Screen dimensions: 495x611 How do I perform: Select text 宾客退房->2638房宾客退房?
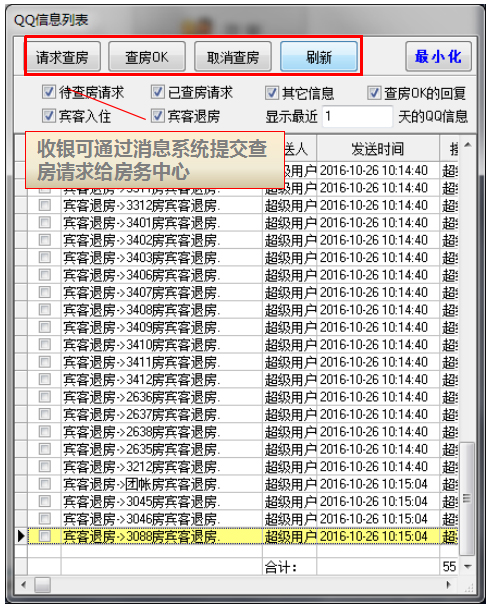(141, 432)
